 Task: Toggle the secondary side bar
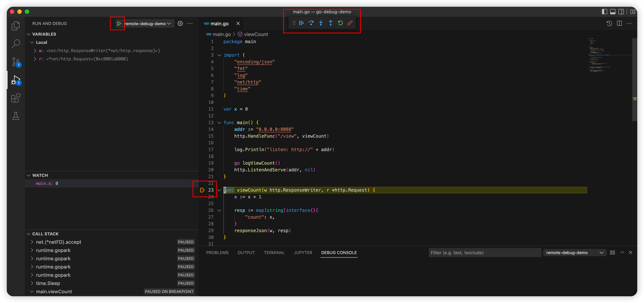point(621,11)
